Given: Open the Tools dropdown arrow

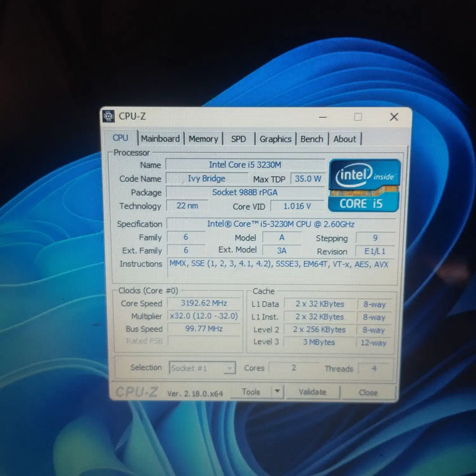Looking at the screenshot, I should pos(277,391).
